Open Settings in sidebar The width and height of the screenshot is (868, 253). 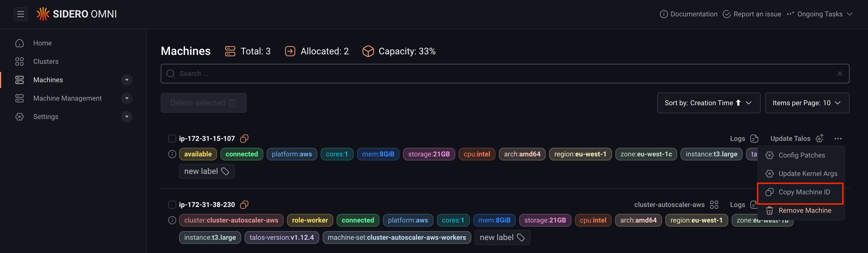click(x=46, y=117)
